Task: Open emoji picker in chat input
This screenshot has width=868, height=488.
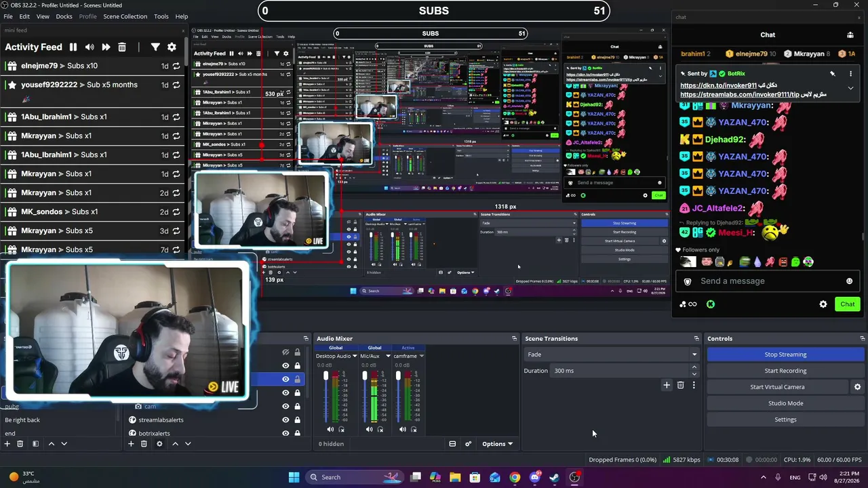Action: point(849,281)
